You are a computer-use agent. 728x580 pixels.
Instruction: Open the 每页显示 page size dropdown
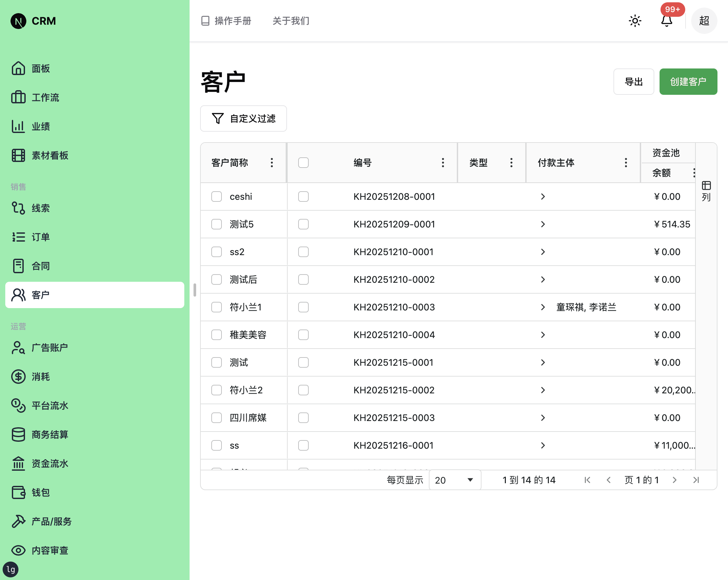click(455, 480)
